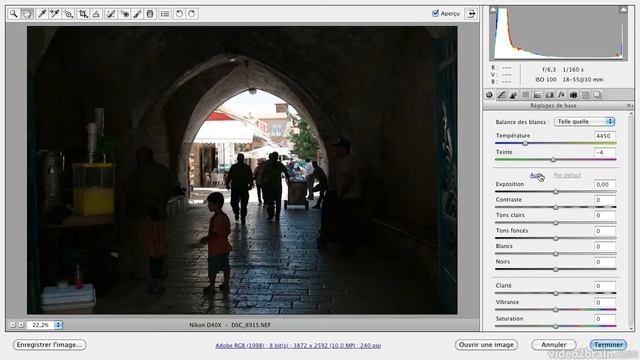Toggle full screen mode icon

(471, 13)
